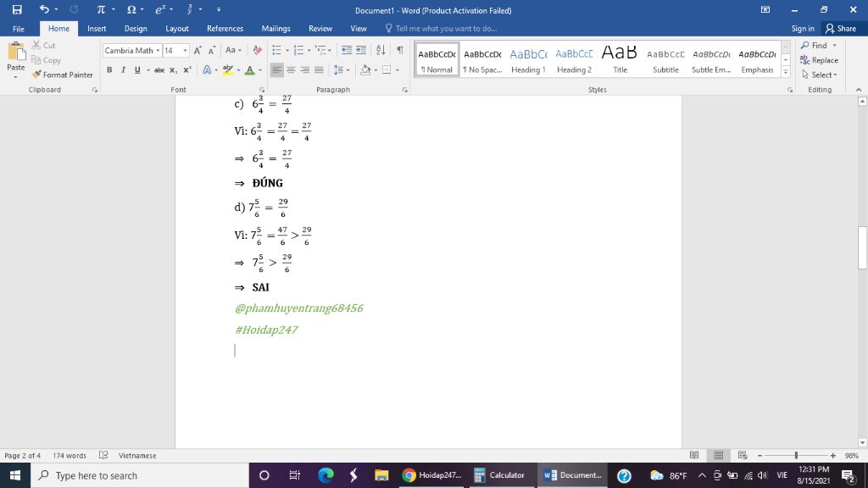This screenshot has width=868, height=488.
Task: Open the Paragraph dialog launcher
Action: coord(405,90)
